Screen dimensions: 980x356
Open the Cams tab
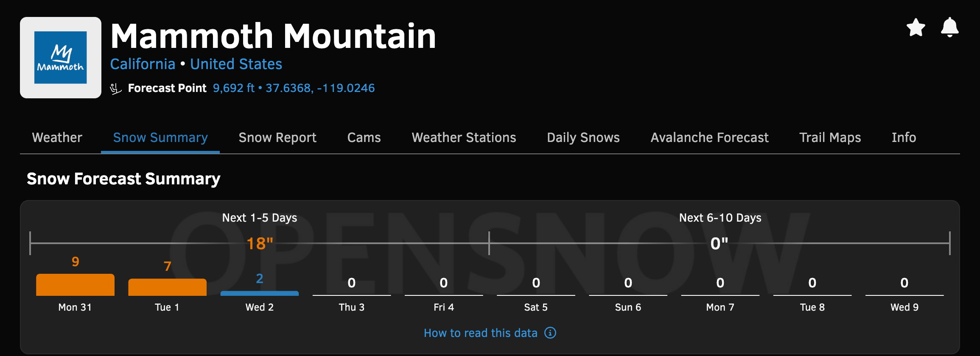coord(364,137)
